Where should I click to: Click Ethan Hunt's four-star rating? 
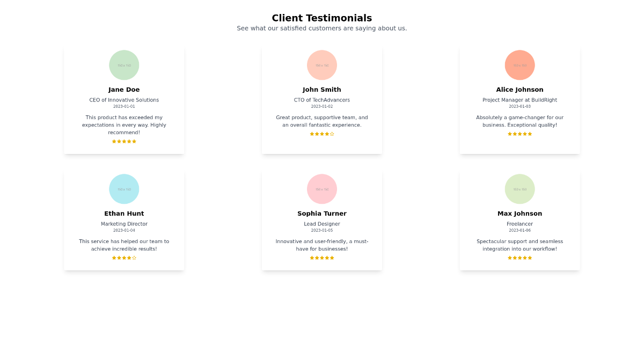click(x=124, y=258)
